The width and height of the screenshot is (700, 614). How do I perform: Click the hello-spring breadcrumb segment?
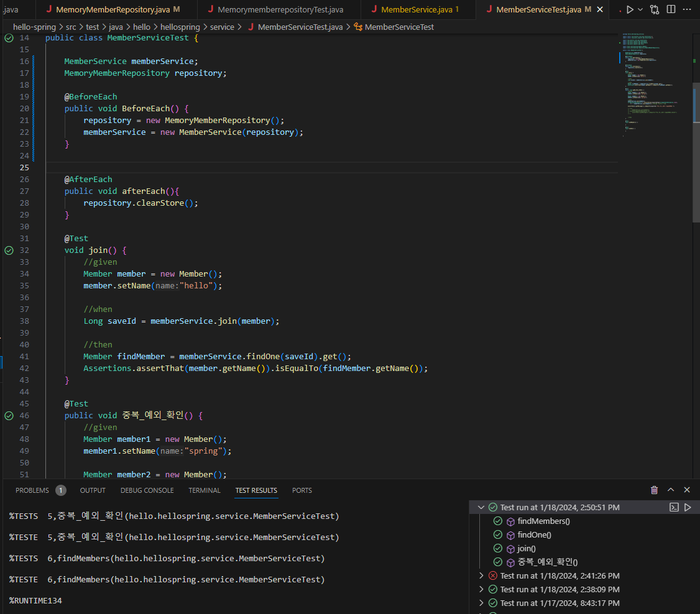pos(34,27)
